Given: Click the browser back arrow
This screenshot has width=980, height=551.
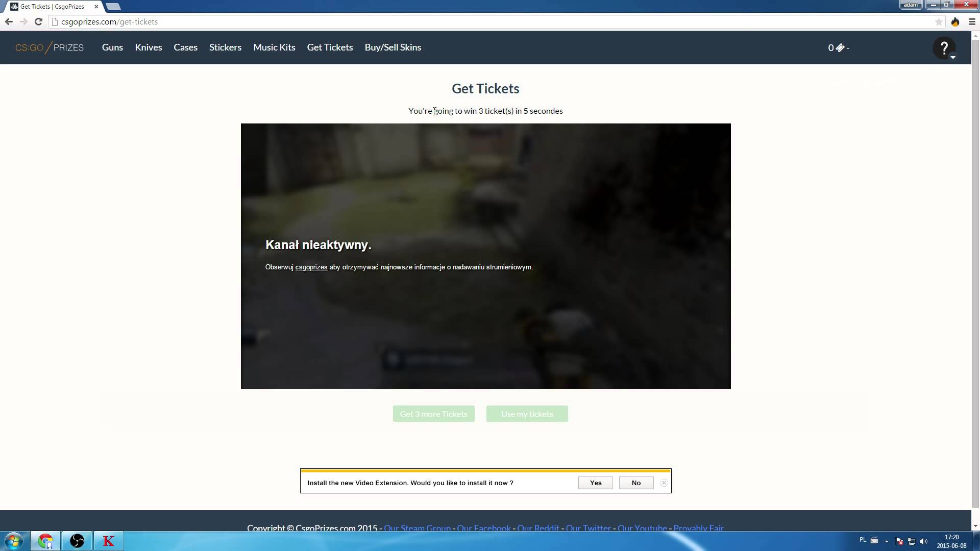Looking at the screenshot, I should [9, 21].
